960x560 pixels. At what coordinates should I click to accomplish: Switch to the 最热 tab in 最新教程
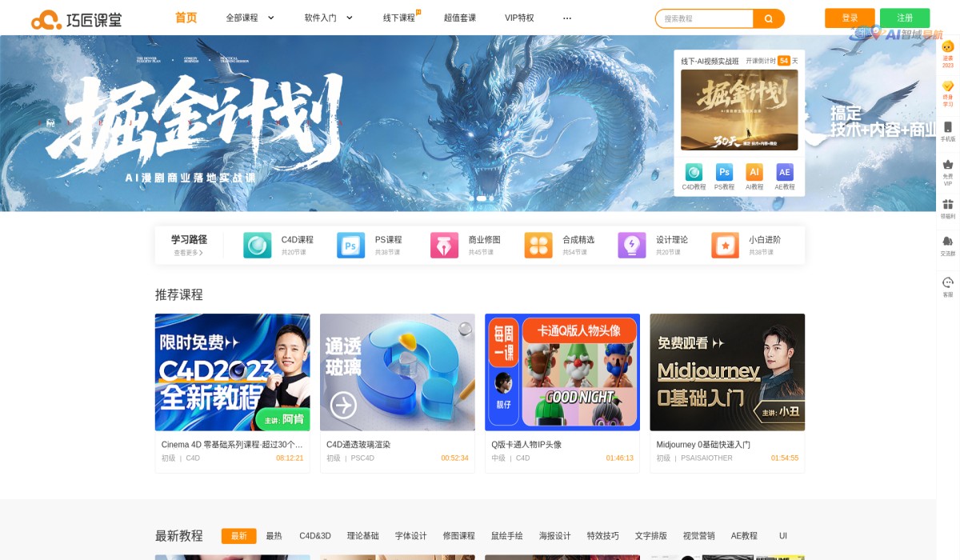[274, 536]
